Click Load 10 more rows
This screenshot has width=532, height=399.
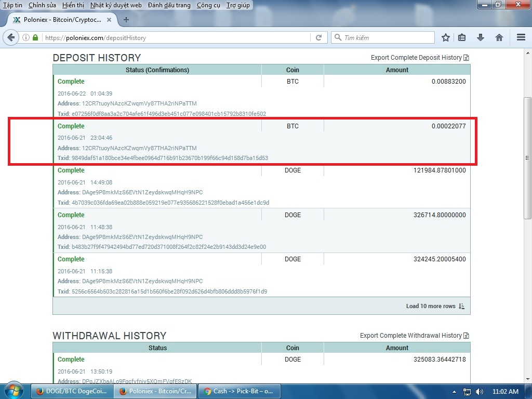pyautogui.click(x=431, y=306)
